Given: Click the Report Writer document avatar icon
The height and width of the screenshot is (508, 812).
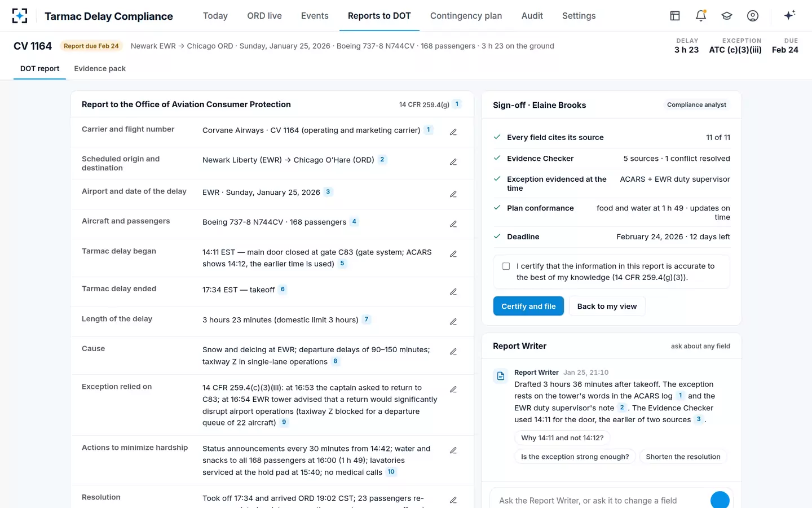Looking at the screenshot, I should coord(500,376).
